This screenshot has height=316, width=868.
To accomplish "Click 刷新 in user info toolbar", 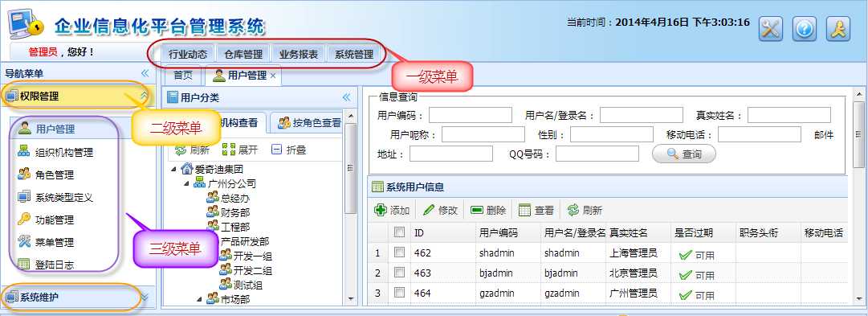I will [x=585, y=210].
